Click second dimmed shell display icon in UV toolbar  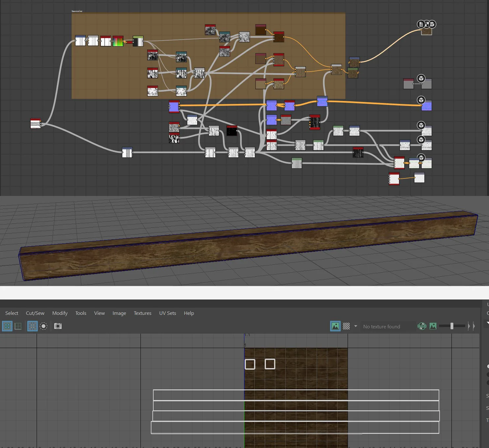tap(18, 326)
